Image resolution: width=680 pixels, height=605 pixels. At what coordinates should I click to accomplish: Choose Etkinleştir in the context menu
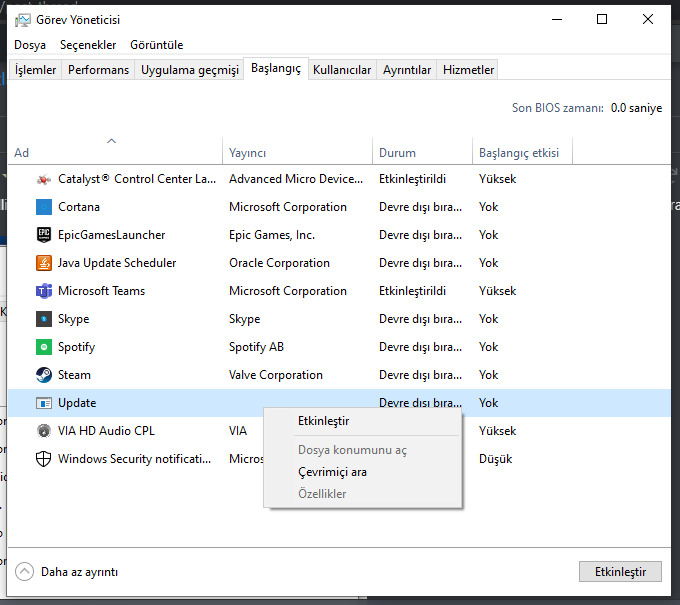point(363,421)
